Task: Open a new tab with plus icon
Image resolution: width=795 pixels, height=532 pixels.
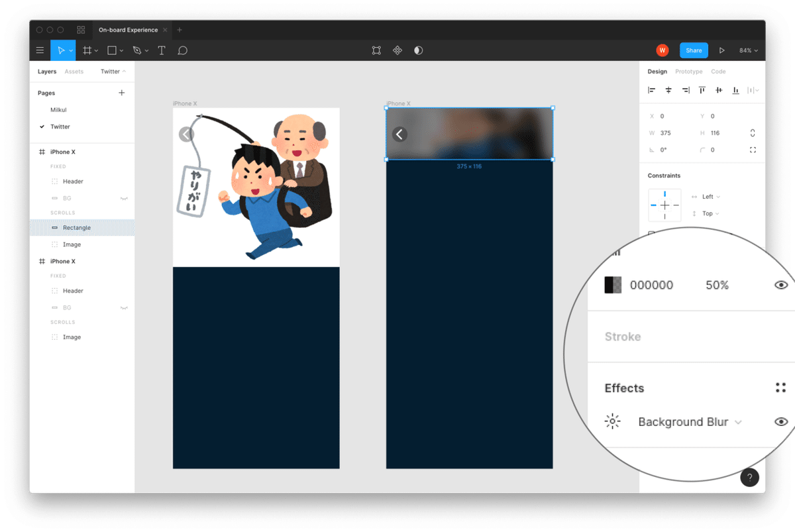Action: (x=180, y=30)
